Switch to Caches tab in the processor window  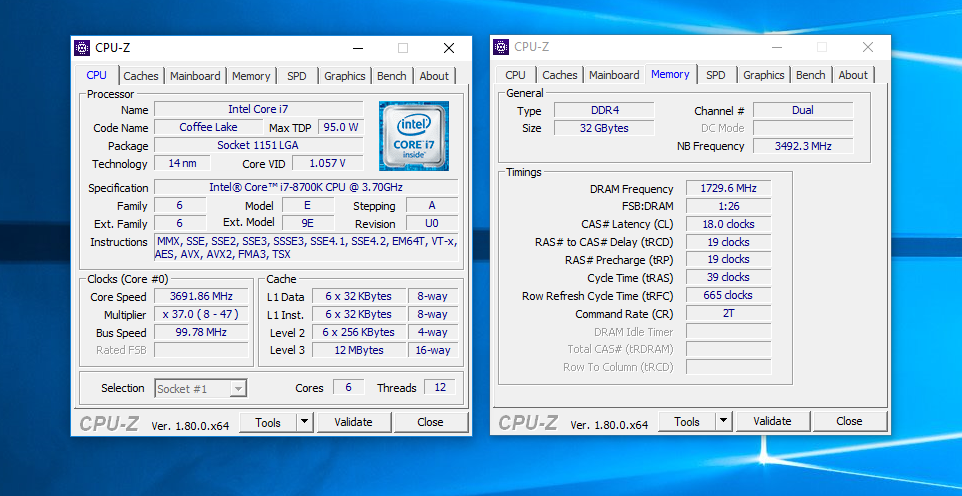click(x=141, y=76)
